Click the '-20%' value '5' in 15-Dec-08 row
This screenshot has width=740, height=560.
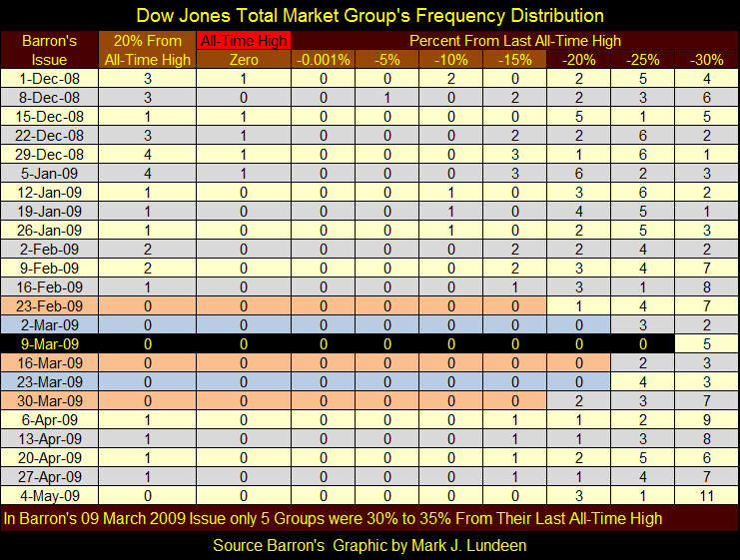(579, 117)
